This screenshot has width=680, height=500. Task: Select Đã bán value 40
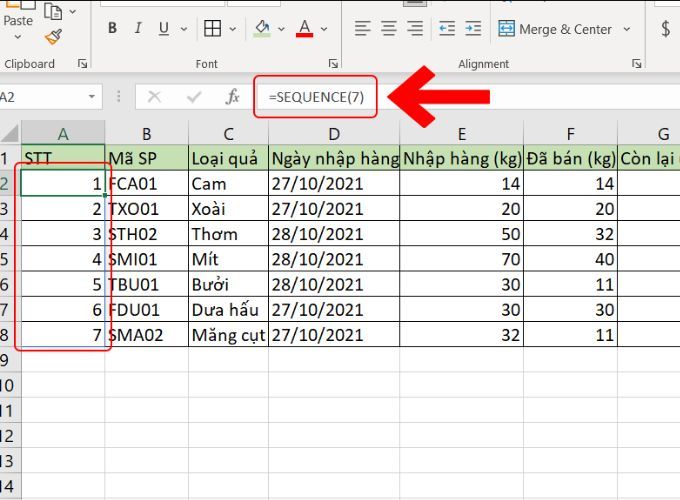[x=571, y=259]
